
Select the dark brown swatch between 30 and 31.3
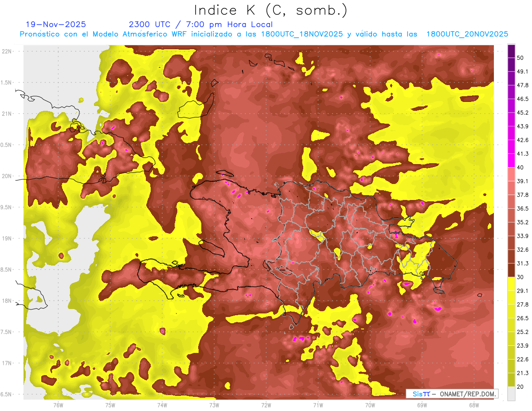coord(511,270)
